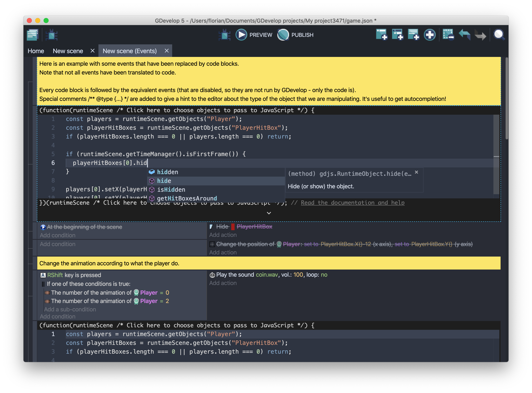This screenshot has height=393, width=532.
Task: Click the Publish globe icon
Action: [283, 35]
